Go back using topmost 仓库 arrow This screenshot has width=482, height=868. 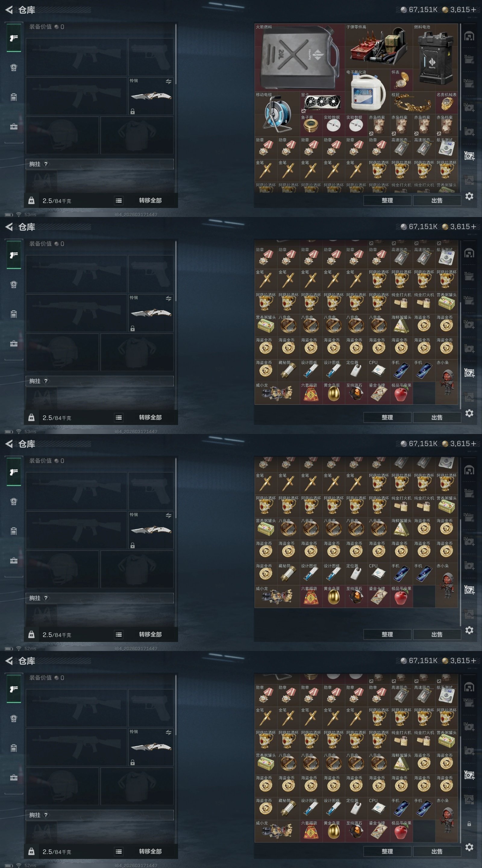9,10
